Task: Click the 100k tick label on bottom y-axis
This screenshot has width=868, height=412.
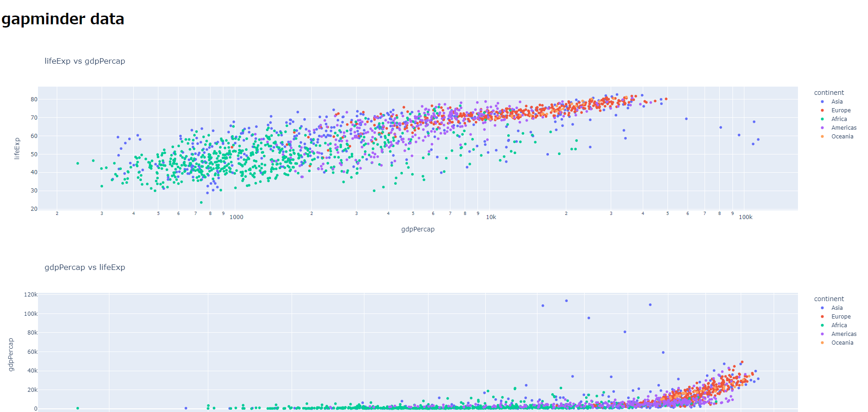Action: point(31,314)
